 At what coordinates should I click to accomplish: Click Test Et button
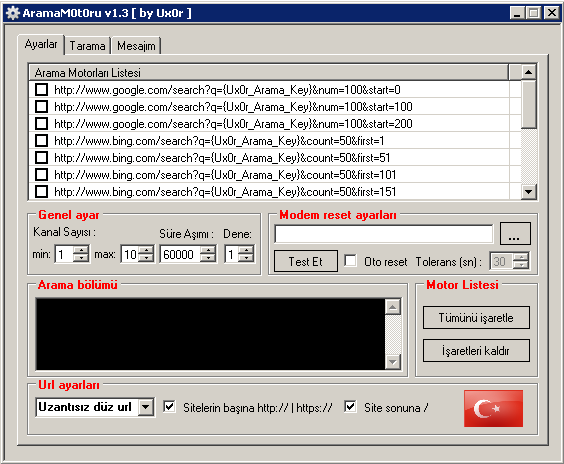tap(306, 261)
